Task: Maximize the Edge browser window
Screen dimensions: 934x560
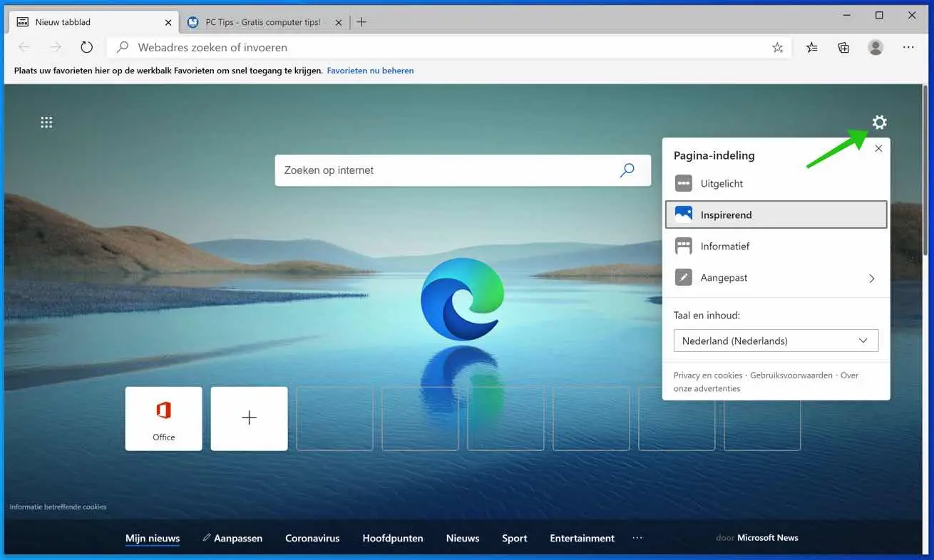Action: click(879, 15)
